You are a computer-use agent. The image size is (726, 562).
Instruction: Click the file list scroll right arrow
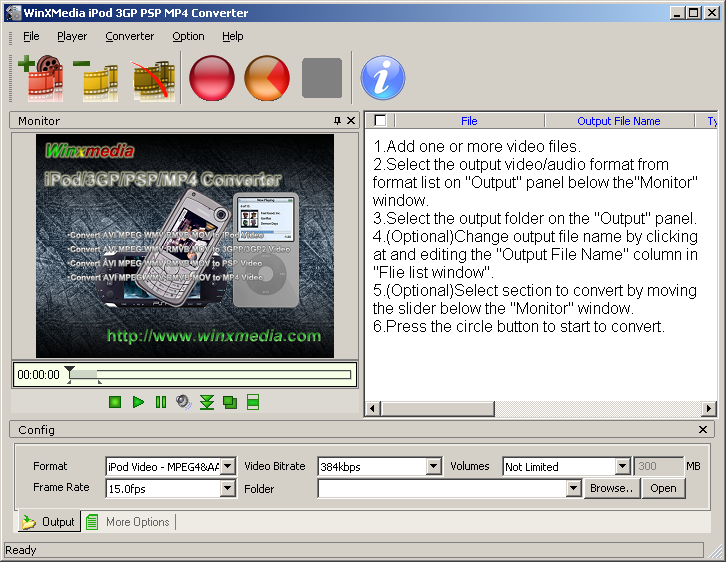click(708, 409)
